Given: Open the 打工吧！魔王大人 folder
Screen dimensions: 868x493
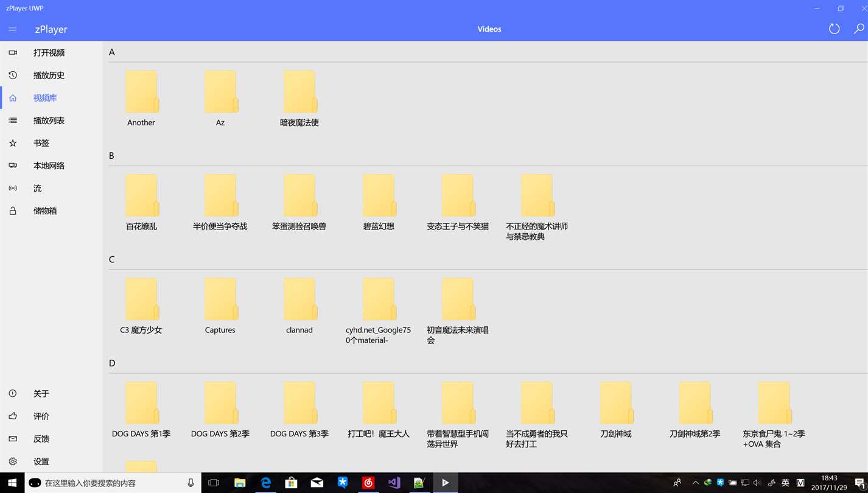Looking at the screenshot, I should coord(379,410).
